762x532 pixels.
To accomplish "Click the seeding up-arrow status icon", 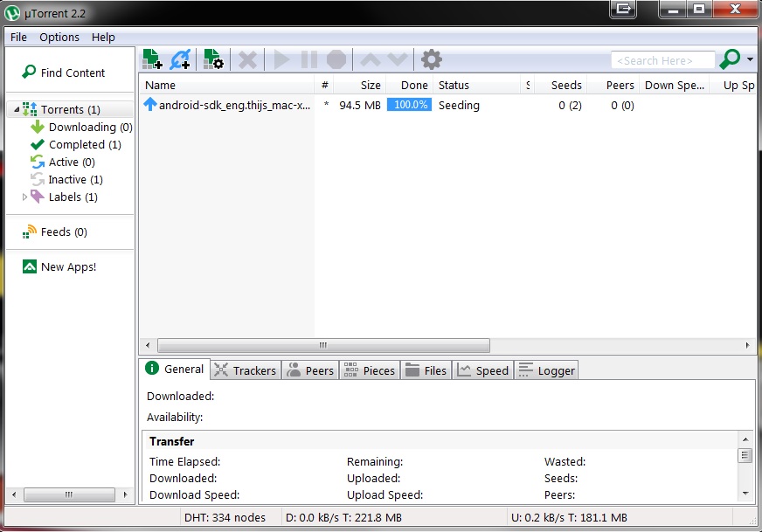I will pyautogui.click(x=150, y=104).
